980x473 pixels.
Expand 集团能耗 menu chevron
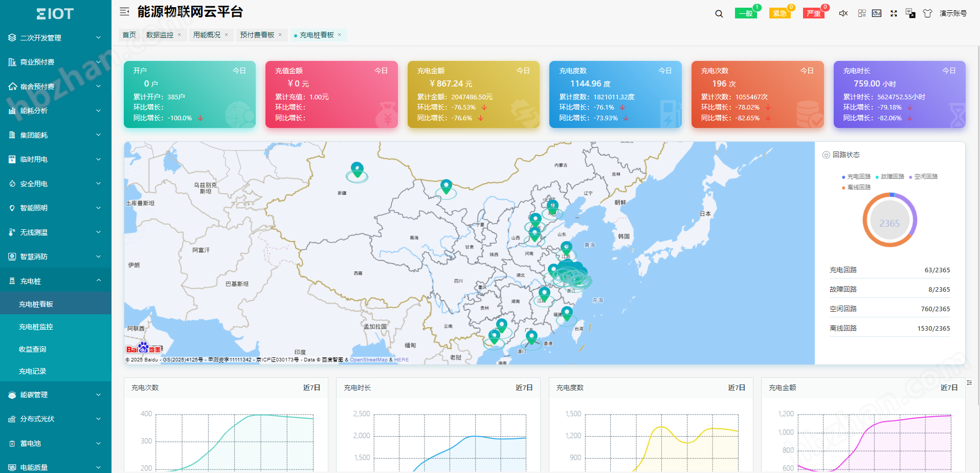pos(99,135)
